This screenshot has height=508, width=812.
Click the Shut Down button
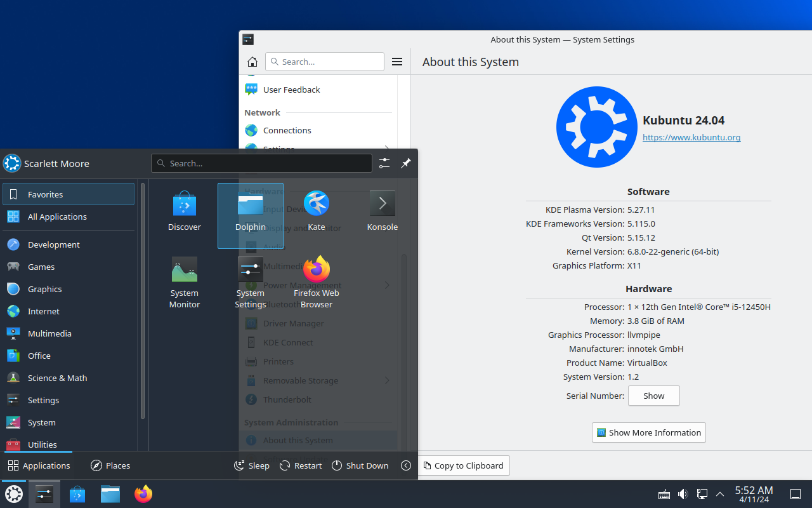pyautogui.click(x=360, y=465)
